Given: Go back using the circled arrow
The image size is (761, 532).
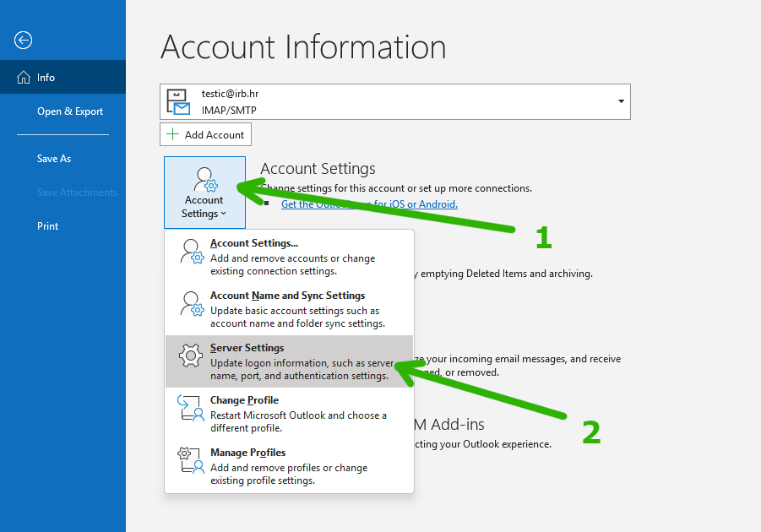Looking at the screenshot, I should [x=24, y=40].
